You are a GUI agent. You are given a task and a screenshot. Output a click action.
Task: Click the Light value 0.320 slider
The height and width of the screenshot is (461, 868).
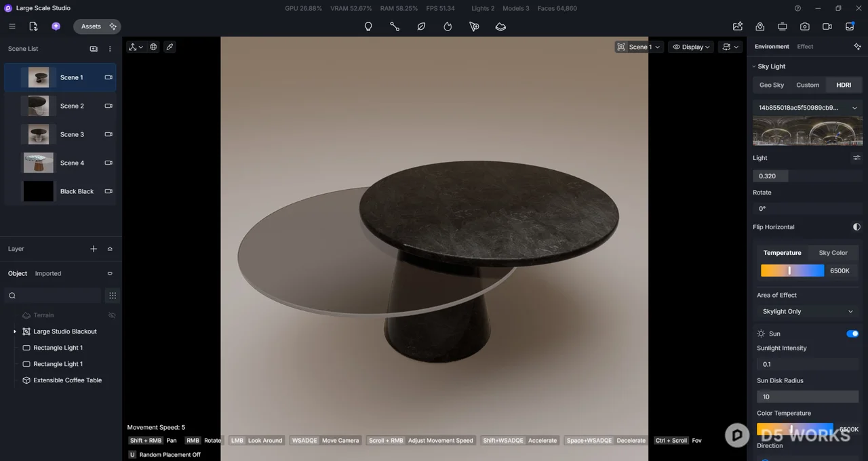click(x=808, y=176)
